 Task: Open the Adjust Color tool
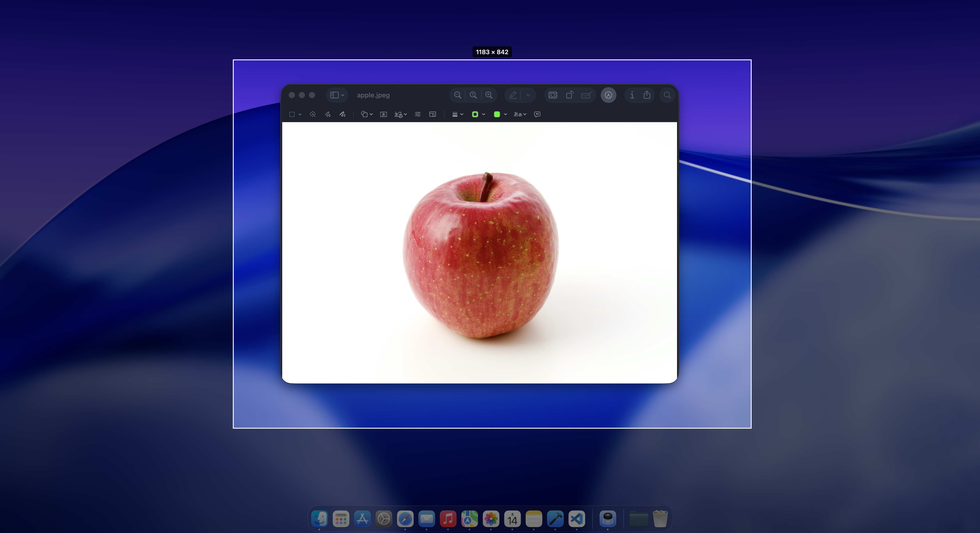(418, 114)
